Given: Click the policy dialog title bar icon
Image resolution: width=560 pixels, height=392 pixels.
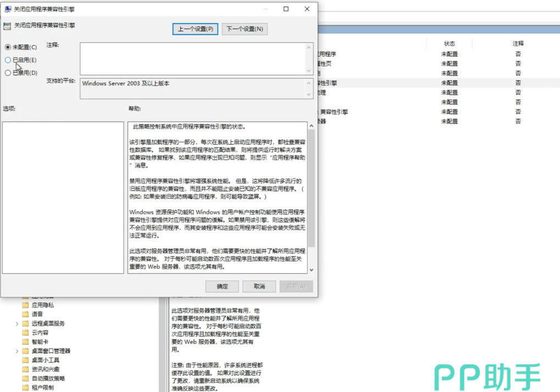Looking at the screenshot, I should pyautogui.click(x=8, y=9).
